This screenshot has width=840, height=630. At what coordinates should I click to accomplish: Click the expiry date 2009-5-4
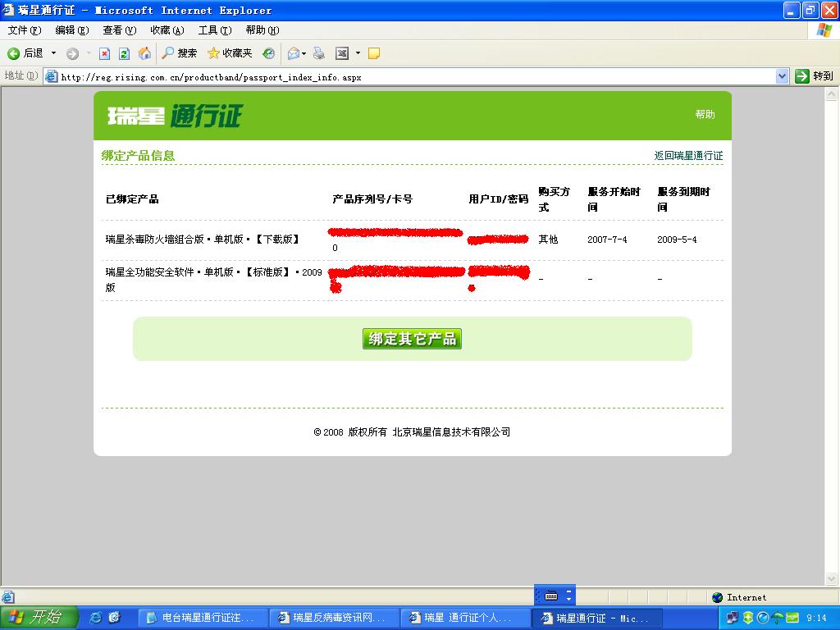[x=677, y=240]
